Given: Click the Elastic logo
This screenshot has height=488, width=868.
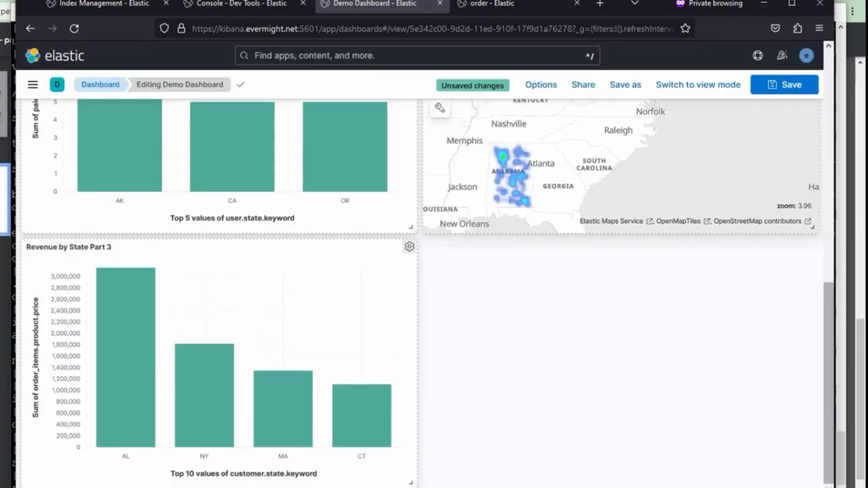Looking at the screenshot, I should pos(55,55).
